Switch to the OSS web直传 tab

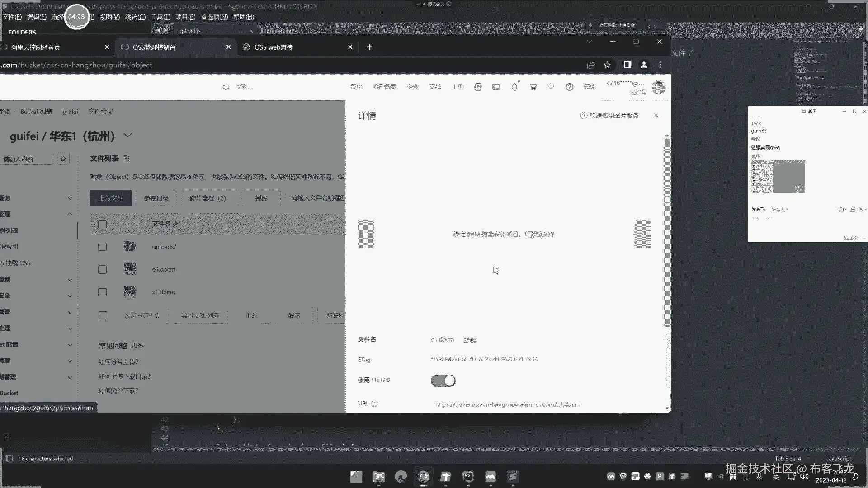(274, 47)
